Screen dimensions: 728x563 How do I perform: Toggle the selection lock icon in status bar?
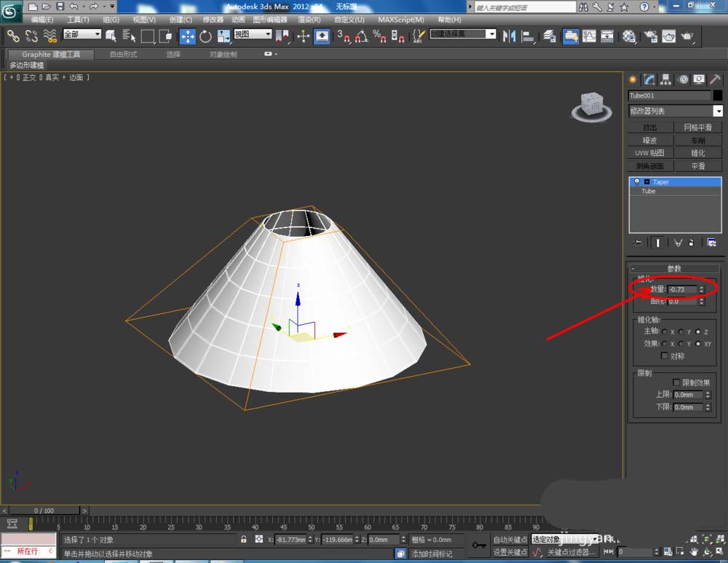coord(243,540)
